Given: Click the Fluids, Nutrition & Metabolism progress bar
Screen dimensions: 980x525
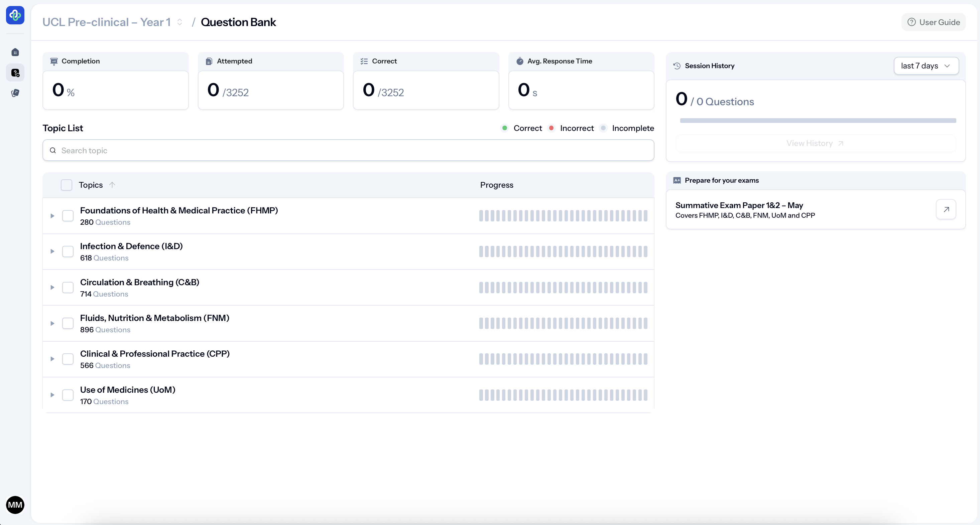Looking at the screenshot, I should [x=563, y=323].
